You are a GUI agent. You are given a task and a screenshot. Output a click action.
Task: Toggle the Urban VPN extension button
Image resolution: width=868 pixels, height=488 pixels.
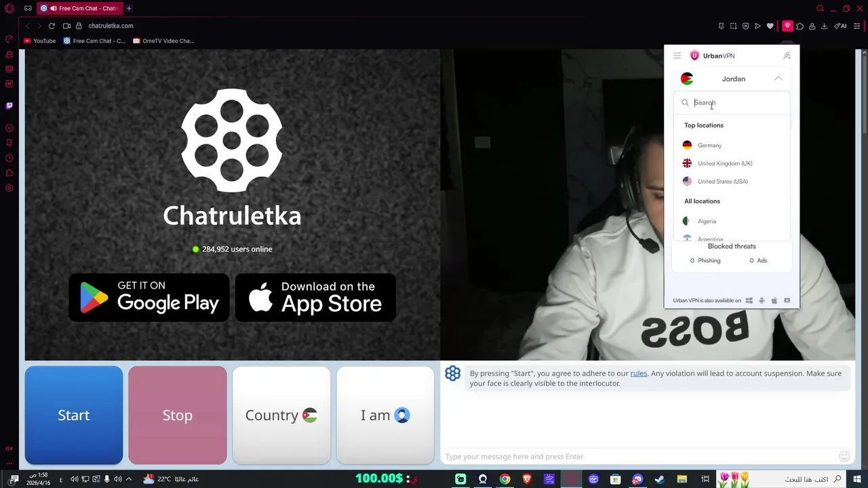point(787,26)
